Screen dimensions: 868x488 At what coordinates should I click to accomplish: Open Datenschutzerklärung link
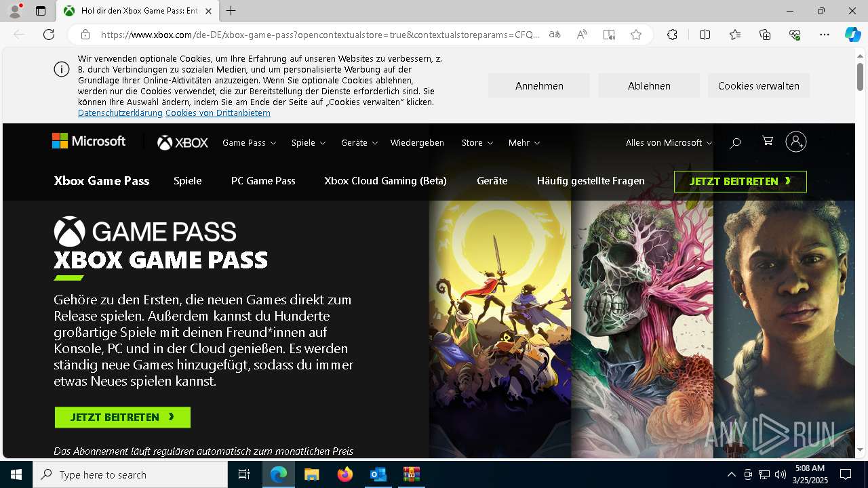coord(120,113)
